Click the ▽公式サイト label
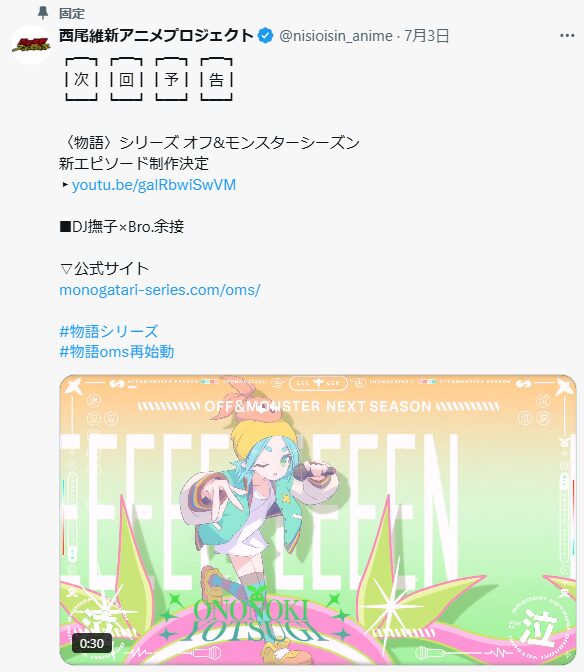The width and height of the screenshot is (584, 672). click(x=104, y=269)
